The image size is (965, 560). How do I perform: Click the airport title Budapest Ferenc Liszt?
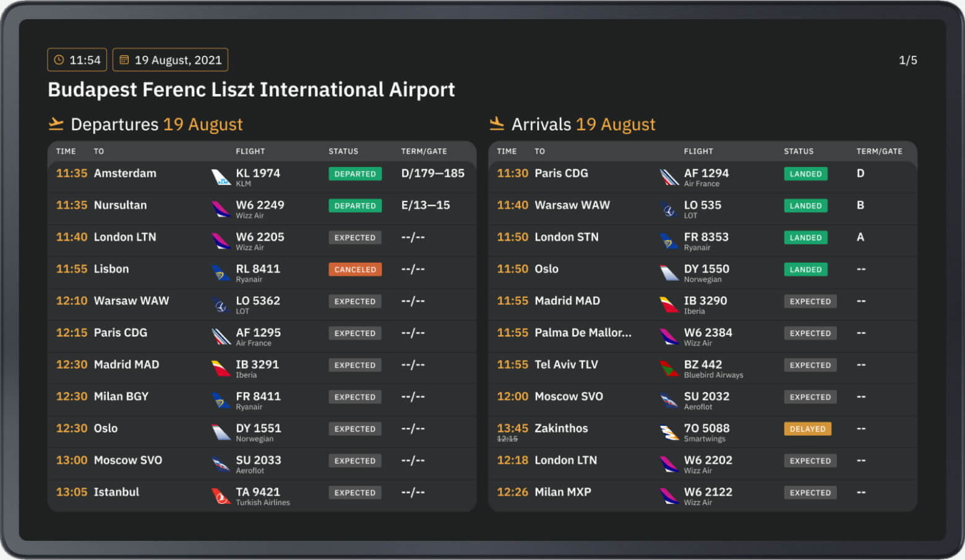click(x=251, y=89)
